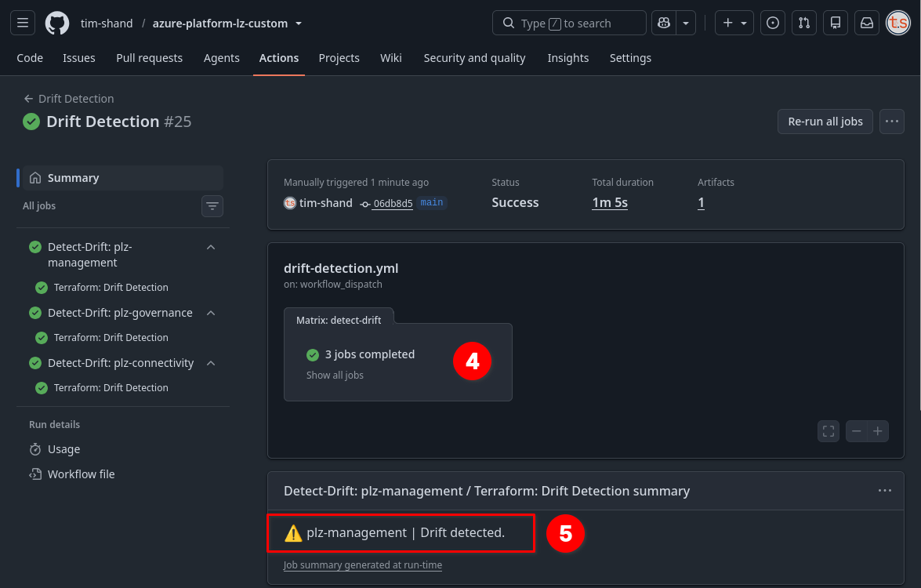Viewport: 921px width, 588px height.
Task: Click green check icon beside Drift Detection title
Action: (x=31, y=122)
